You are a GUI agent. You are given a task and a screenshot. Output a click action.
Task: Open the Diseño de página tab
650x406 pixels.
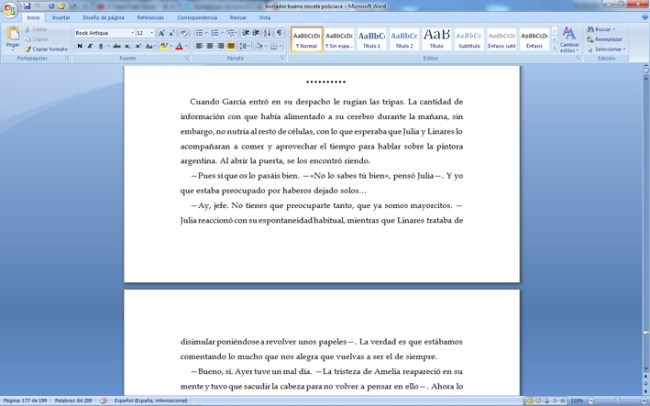[103, 18]
